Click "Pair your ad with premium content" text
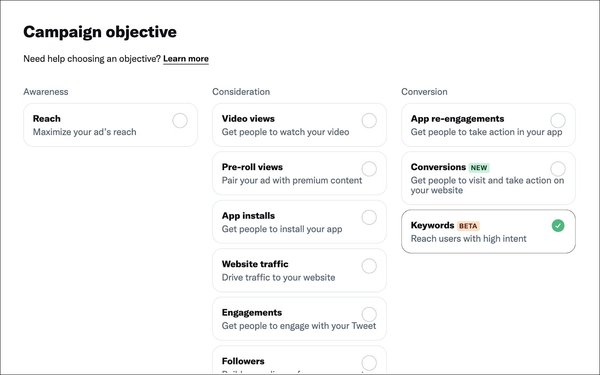600x375 pixels. (x=292, y=180)
